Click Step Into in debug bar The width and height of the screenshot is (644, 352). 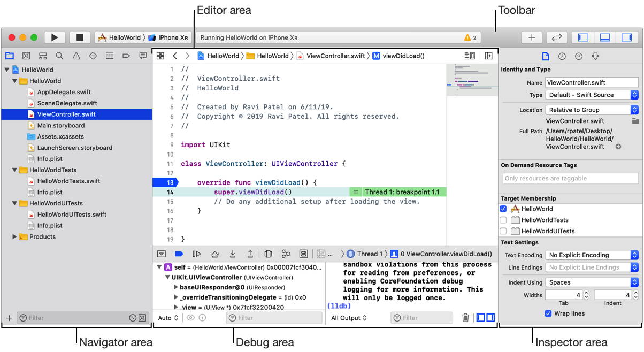coord(232,254)
